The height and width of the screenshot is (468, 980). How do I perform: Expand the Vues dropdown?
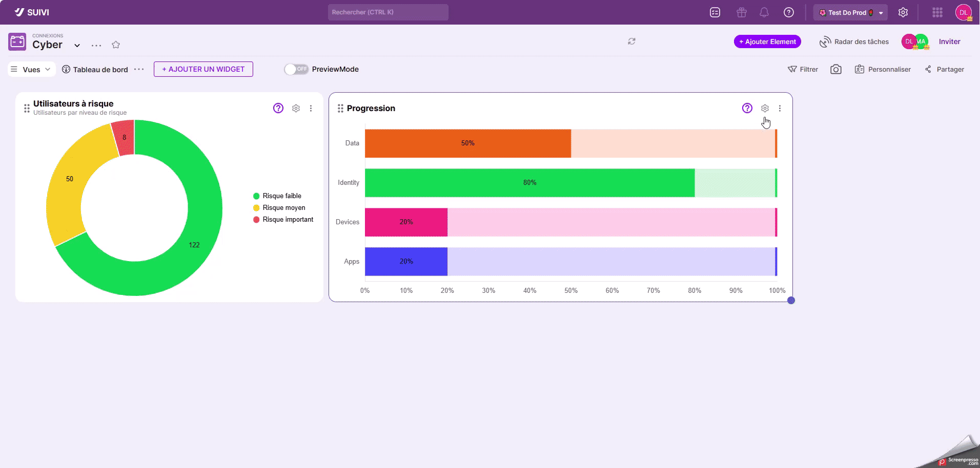click(x=31, y=69)
